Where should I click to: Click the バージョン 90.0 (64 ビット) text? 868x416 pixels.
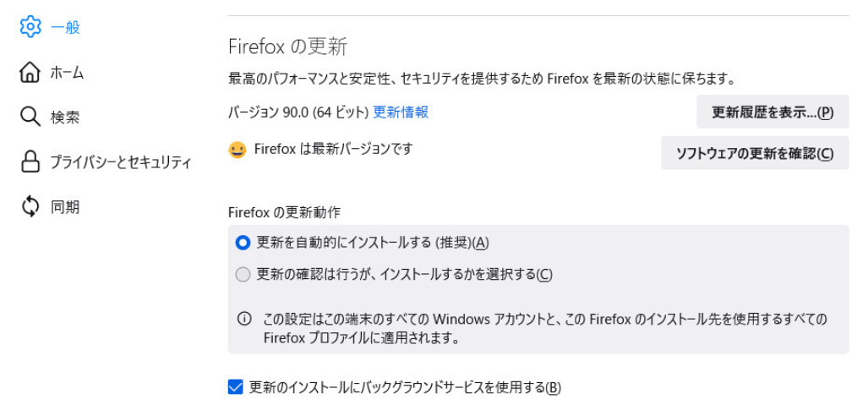pyautogui.click(x=298, y=112)
